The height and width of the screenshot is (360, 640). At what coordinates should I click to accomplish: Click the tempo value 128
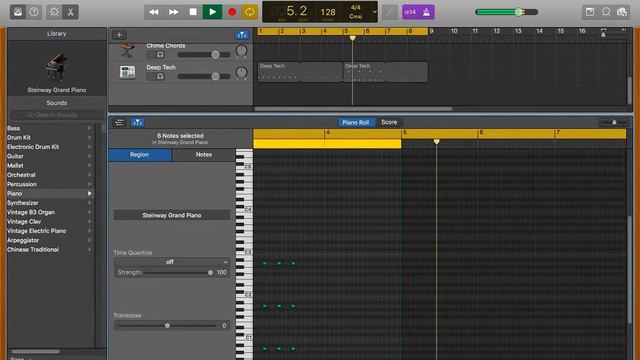[x=328, y=12]
